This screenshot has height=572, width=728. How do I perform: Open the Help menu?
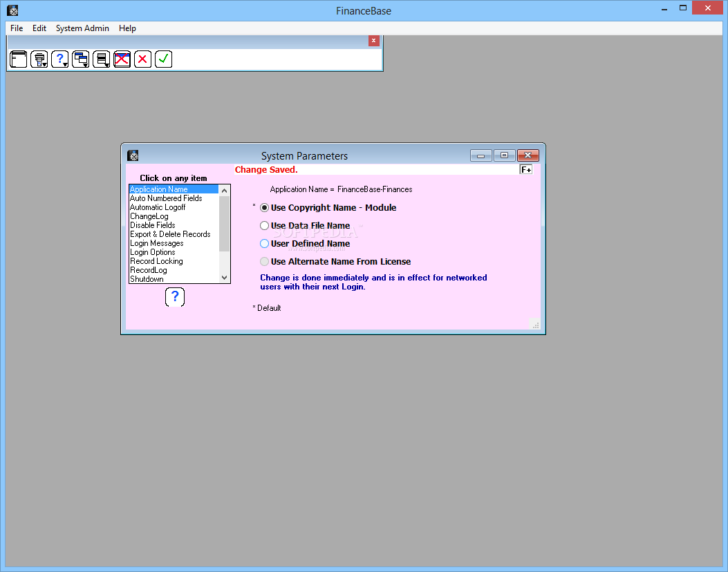click(x=127, y=28)
